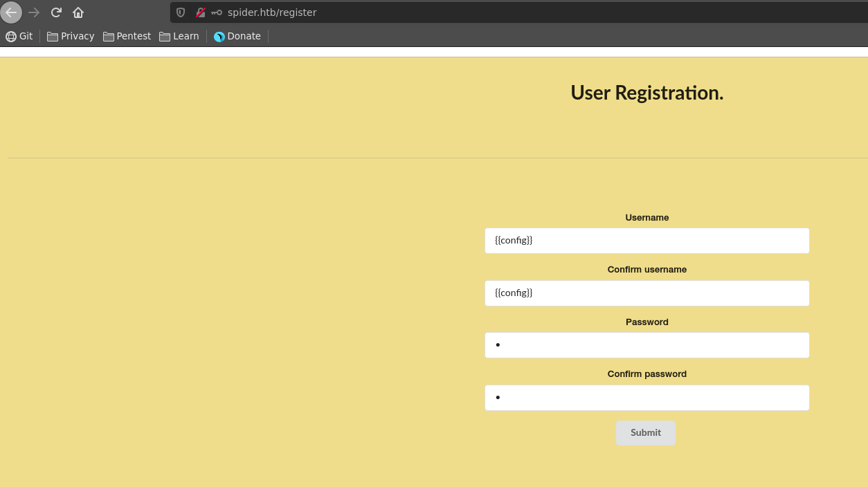
Task: Click the insecure connection padlock icon
Action: (200, 12)
